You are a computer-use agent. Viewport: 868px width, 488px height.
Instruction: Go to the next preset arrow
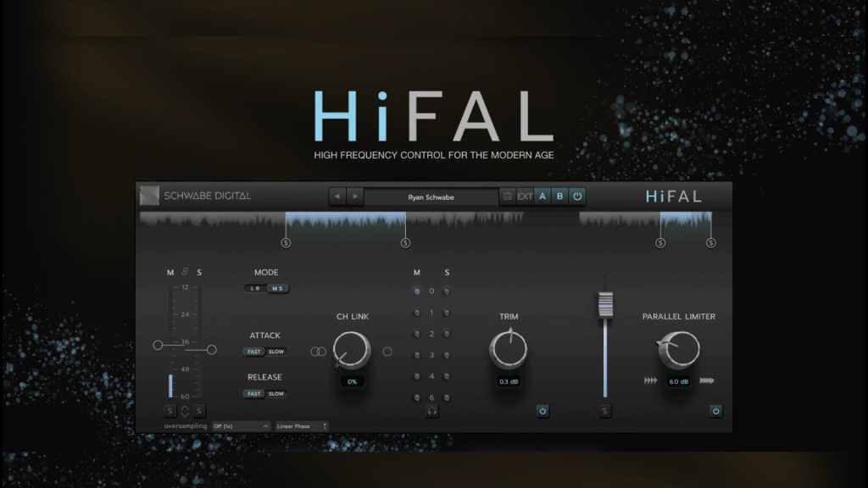tap(355, 196)
